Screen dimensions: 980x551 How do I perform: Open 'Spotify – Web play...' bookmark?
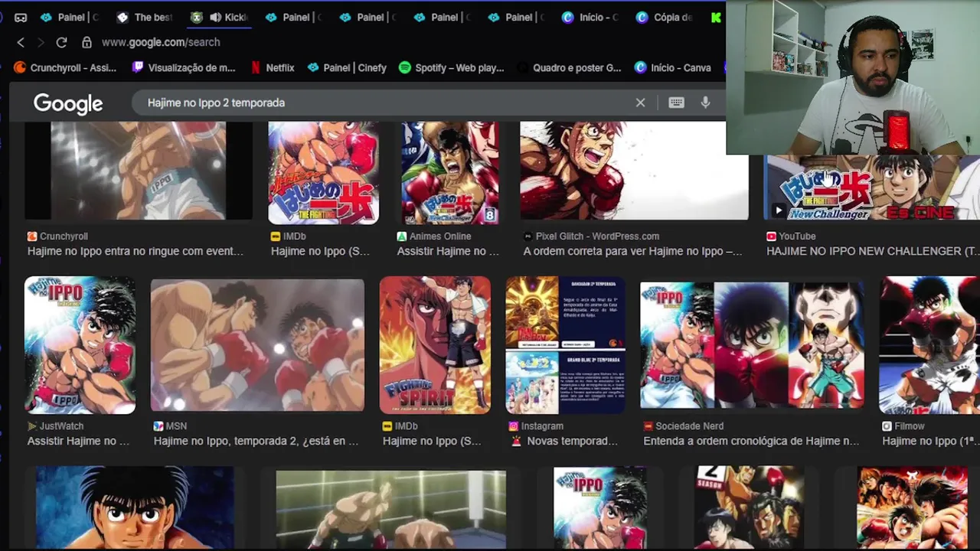coord(451,67)
